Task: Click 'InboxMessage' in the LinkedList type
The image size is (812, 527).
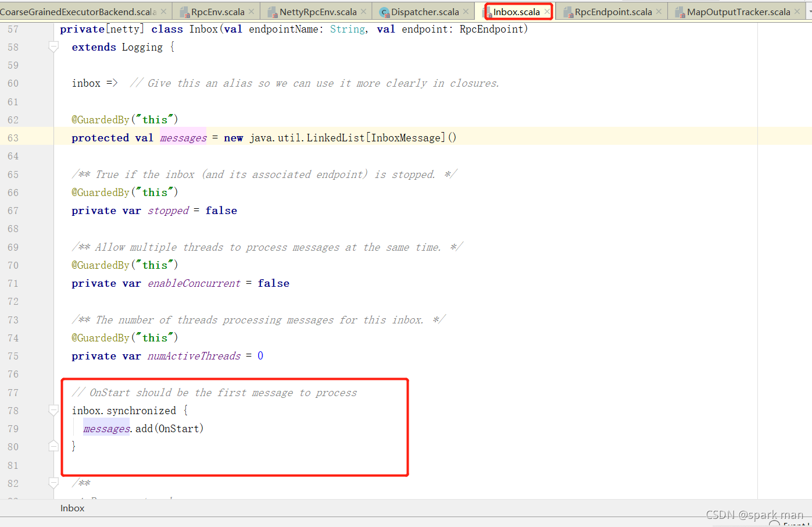Action: point(406,138)
